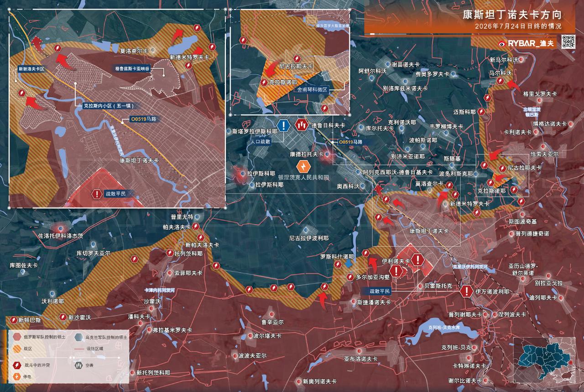Click the 亚布洛诺夫卡 place label

(361, 359)
